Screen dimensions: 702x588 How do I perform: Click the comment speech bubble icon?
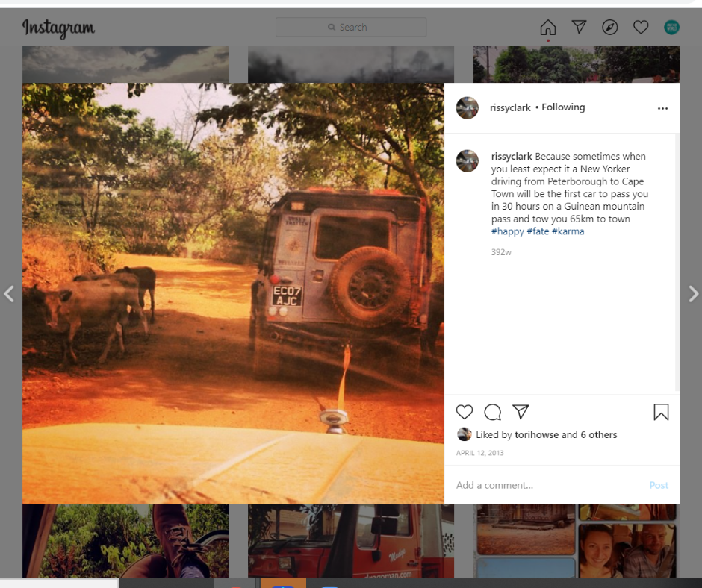492,412
